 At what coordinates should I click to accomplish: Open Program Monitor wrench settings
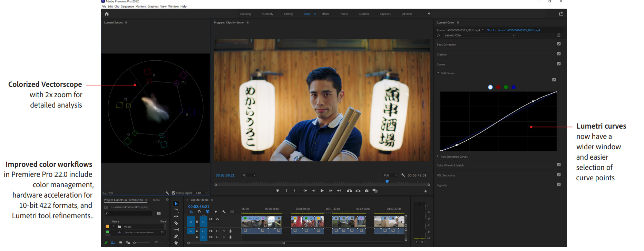coord(403,175)
